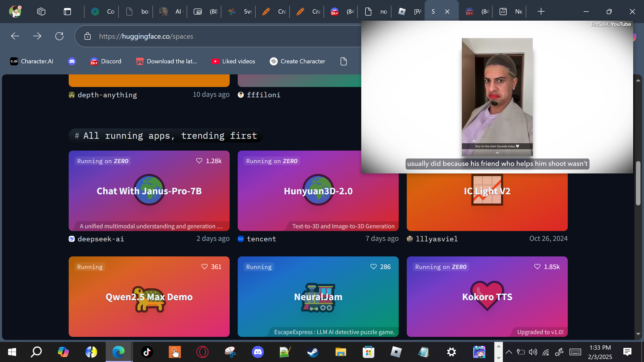This screenshot has width=644, height=362.
Task: Open the Create Character bookmark
Action: (x=297, y=61)
